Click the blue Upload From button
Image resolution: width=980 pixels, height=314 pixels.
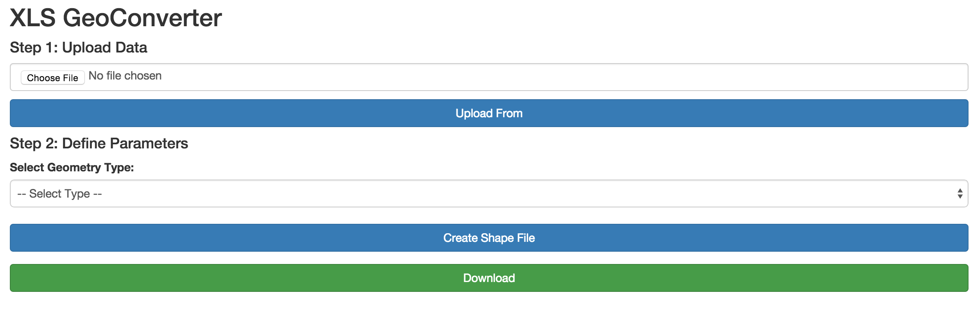click(x=489, y=113)
